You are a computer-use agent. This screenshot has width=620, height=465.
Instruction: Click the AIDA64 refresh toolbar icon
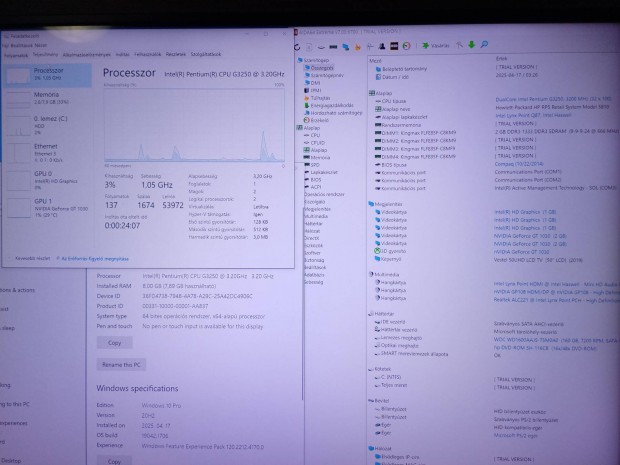coord(297,47)
